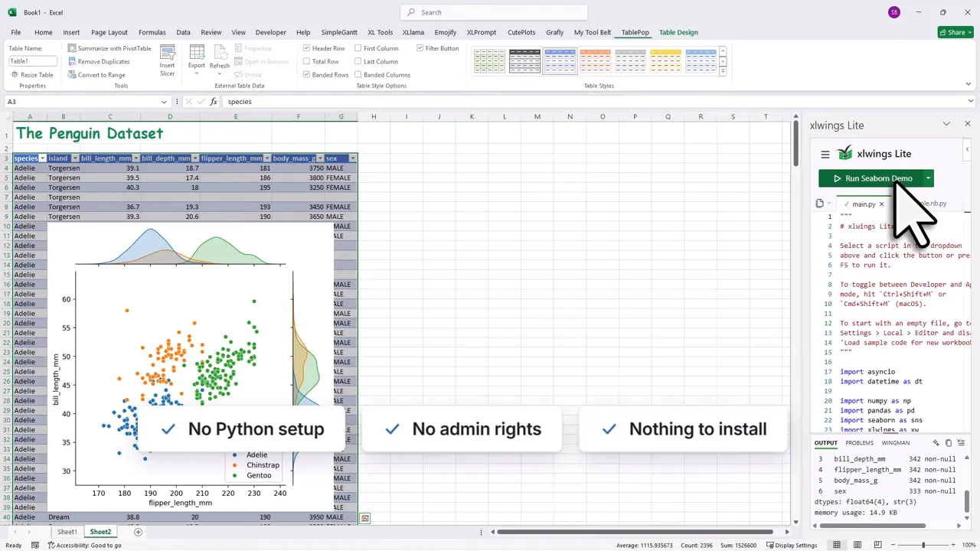Close the main.py editor tab
This screenshot has width=980, height=551.
click(881, 204)
